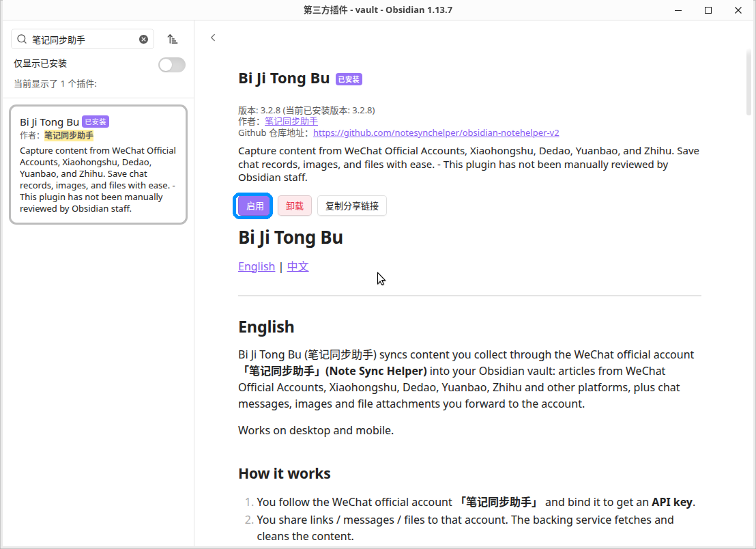Click the bold API key text

tap(672, 502)
